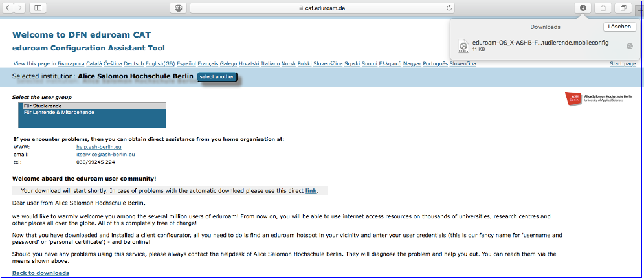Click the ABP ad blocker icon
Image resolution: width=644 pixels, height=279 pixels.
coord(178,8)
